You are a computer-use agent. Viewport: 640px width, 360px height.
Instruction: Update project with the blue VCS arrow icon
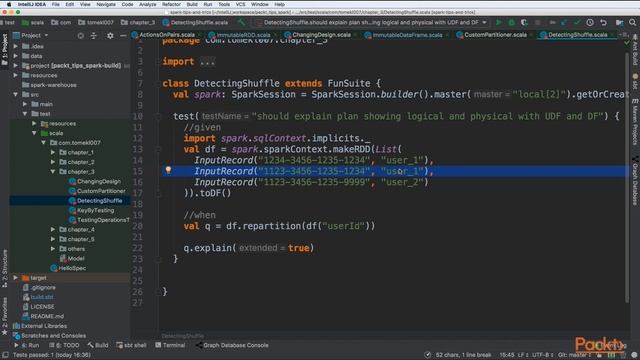click(x=564, y=22)
